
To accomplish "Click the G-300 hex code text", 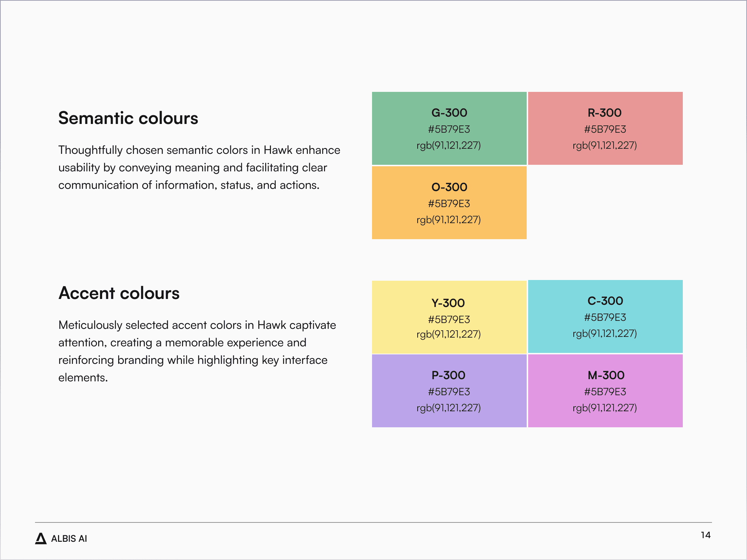I will (x=449, y=129).
